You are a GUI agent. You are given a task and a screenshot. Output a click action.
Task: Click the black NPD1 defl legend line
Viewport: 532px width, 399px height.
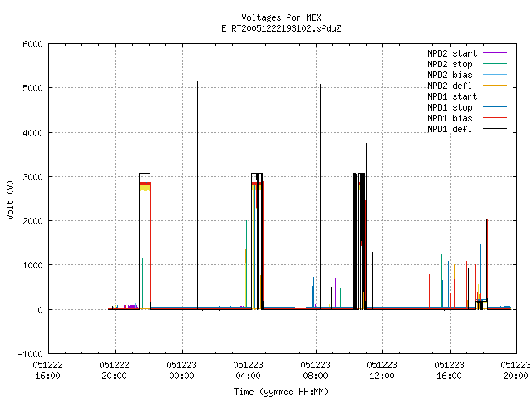(495, 129)
